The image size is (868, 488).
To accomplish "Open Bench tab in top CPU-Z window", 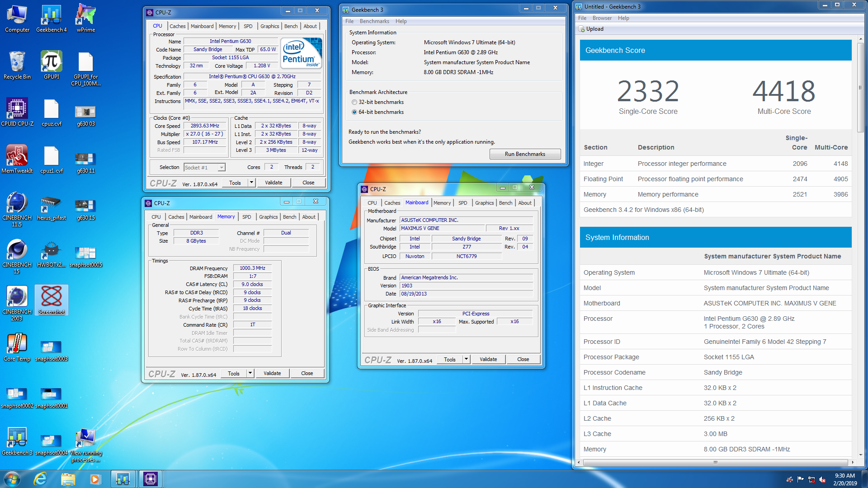I will [291, 26].
